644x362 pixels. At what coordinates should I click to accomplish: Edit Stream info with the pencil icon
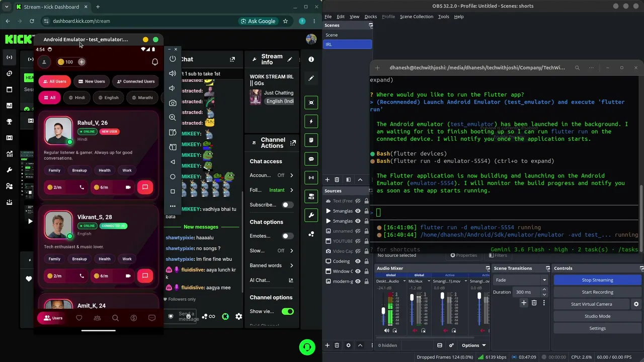(290, 59)
